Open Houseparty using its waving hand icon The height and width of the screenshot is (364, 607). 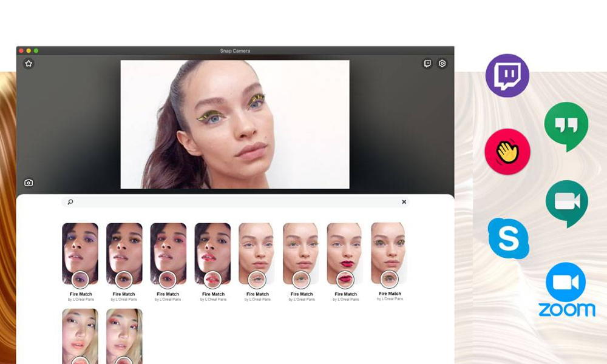point(507,151)
